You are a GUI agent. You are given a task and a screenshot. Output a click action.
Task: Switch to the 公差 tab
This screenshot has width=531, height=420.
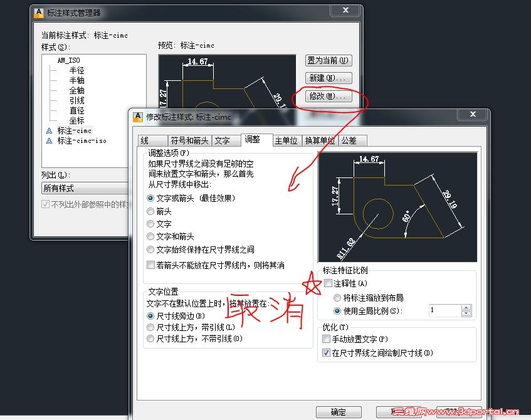coord(352,140)
